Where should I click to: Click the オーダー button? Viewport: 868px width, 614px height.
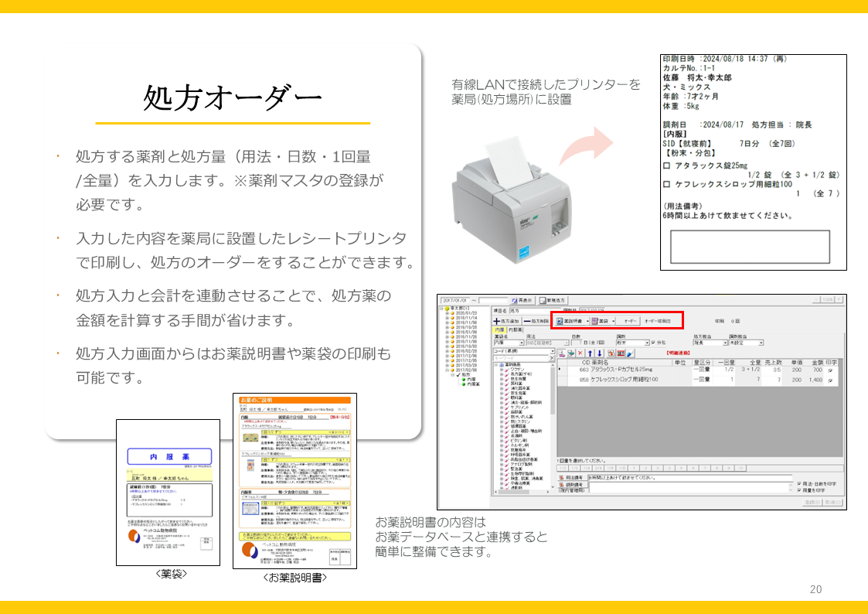(x=631, y=320)
